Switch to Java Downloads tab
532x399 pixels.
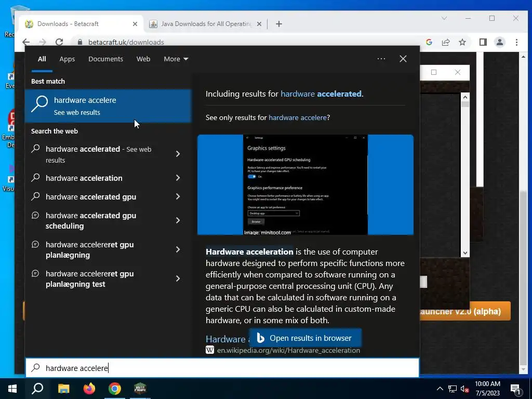tap(205, 24)
